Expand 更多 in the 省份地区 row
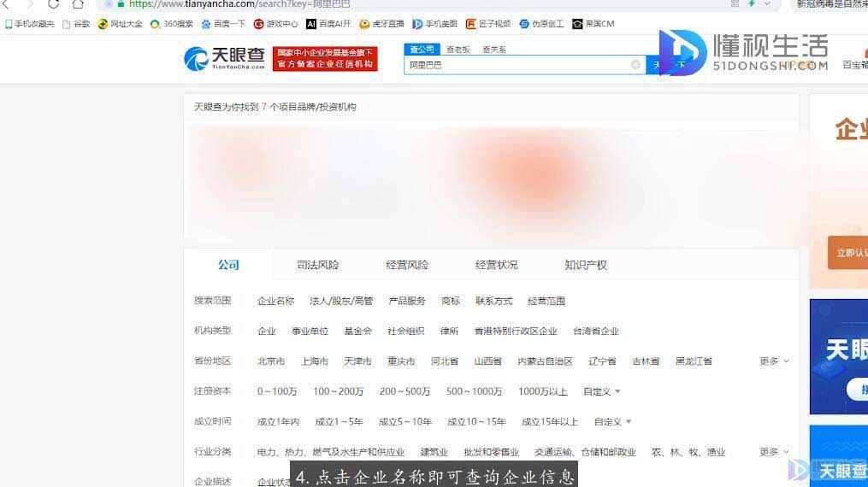Image resolution: width=868 pixels, height=487 pixels. click(774, 361)
